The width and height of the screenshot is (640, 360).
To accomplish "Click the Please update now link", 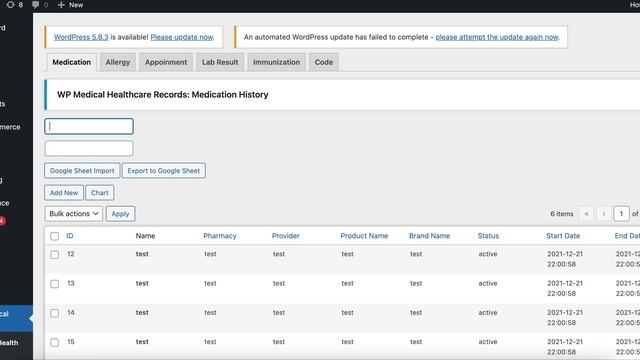I will pos(182,37).
